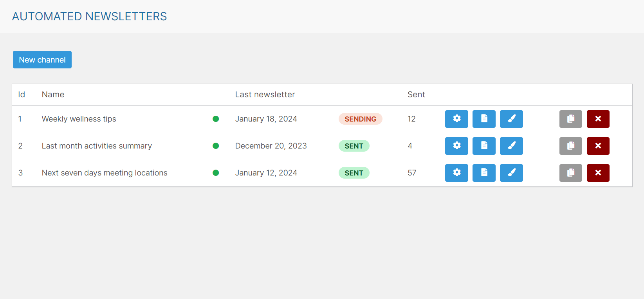Delete the Weekly wellness tips channel
The width and height of the screenshot is (644, 299).
point(598,119)
